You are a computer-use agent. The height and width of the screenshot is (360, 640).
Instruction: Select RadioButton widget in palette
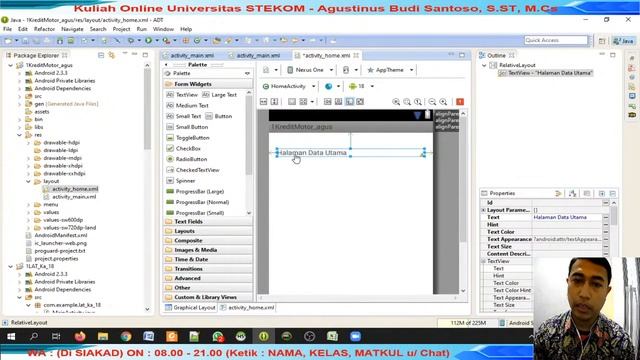(187, 159)
